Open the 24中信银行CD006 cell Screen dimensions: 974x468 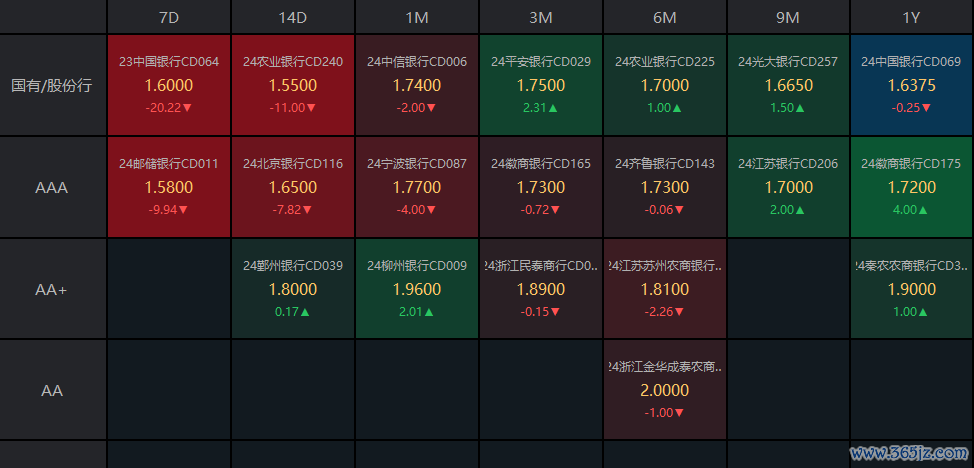[x=417, y=85]
